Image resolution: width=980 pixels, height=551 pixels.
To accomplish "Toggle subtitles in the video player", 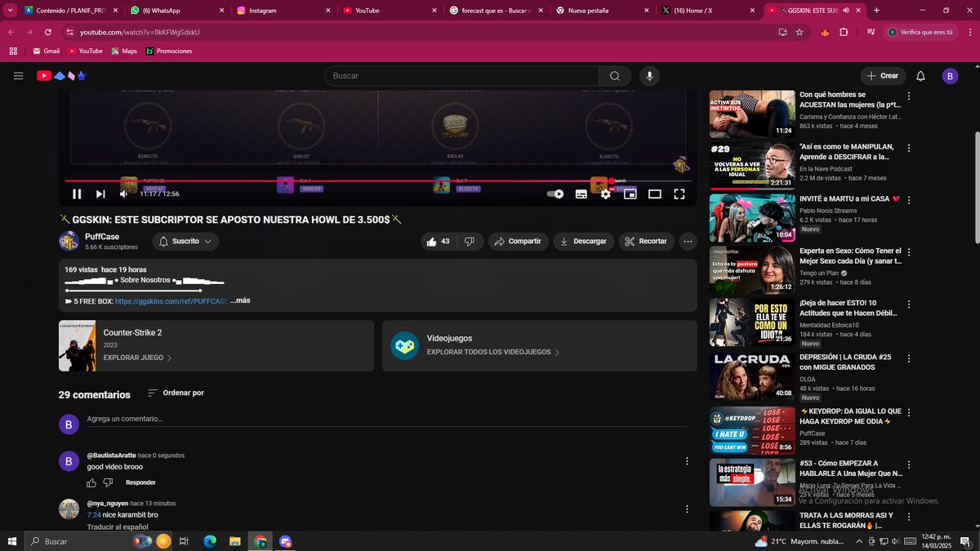I will pos(581,194).
